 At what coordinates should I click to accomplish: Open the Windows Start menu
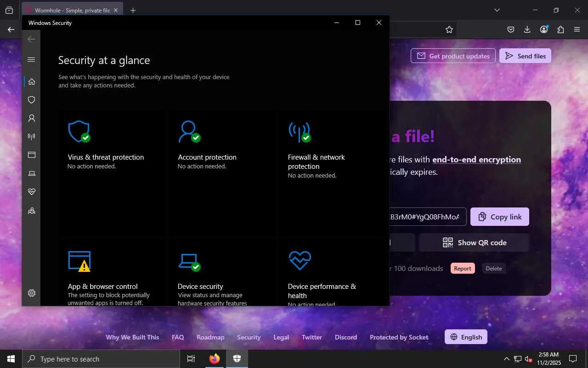[x=11, y=359]
